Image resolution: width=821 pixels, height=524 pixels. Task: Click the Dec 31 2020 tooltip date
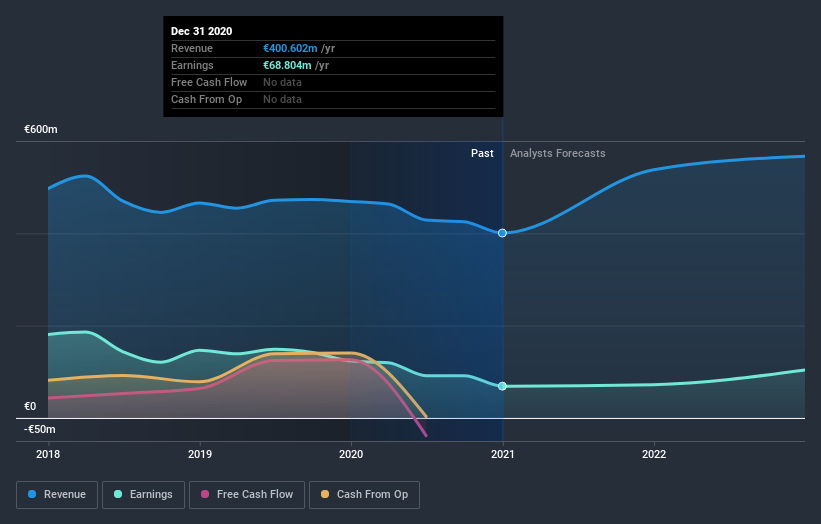202,31
